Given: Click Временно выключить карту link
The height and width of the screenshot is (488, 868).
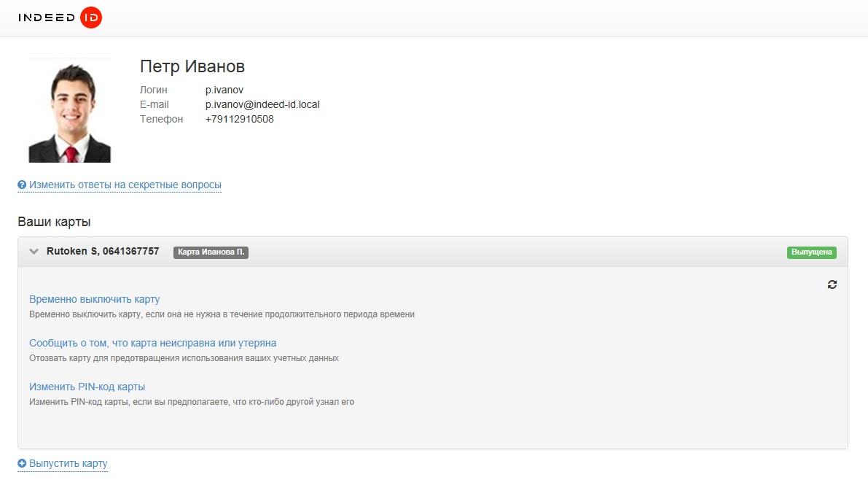Looking at the screenshot, I should click(94, 299).
